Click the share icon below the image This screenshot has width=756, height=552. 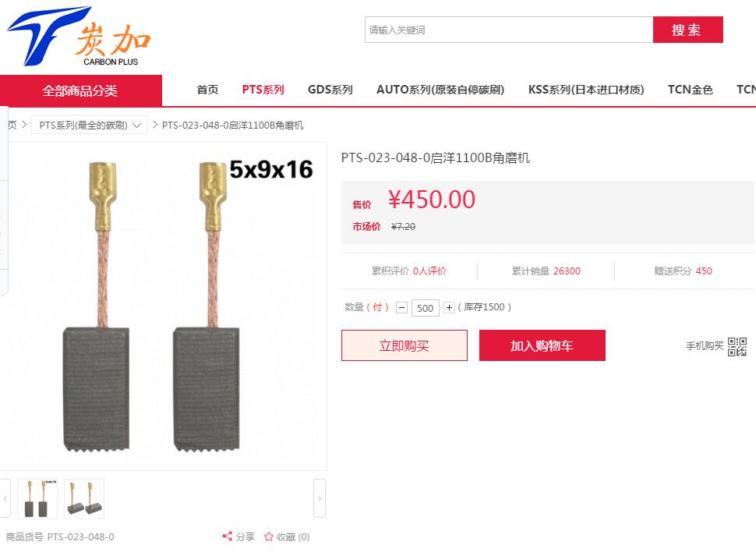pyautogui.click(x=227, y=536)
